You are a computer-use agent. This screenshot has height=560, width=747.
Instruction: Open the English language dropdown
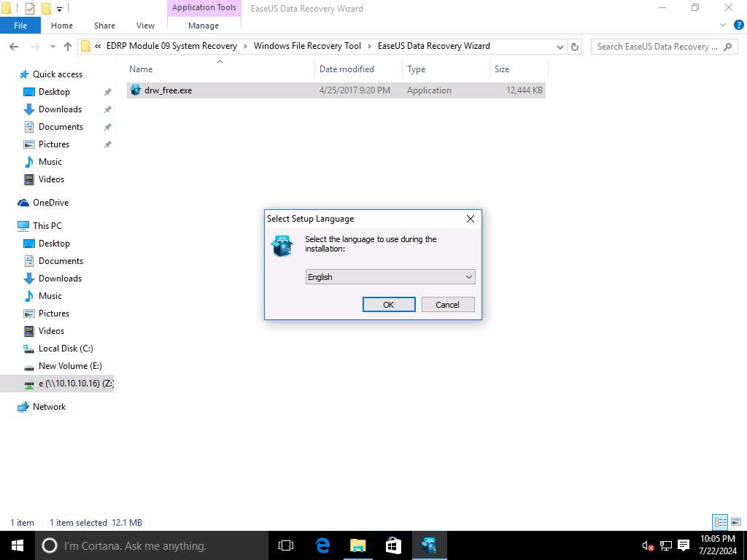point(390,276)
